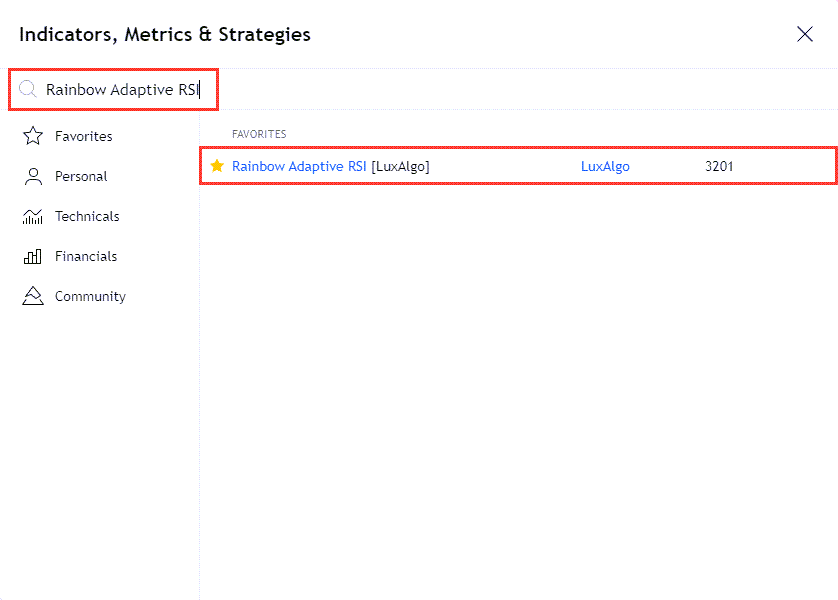Image resolution: width=838 pixels, height=600 pixels.
Task: Click the 3201 likes count
Action: tap(719, 166)
